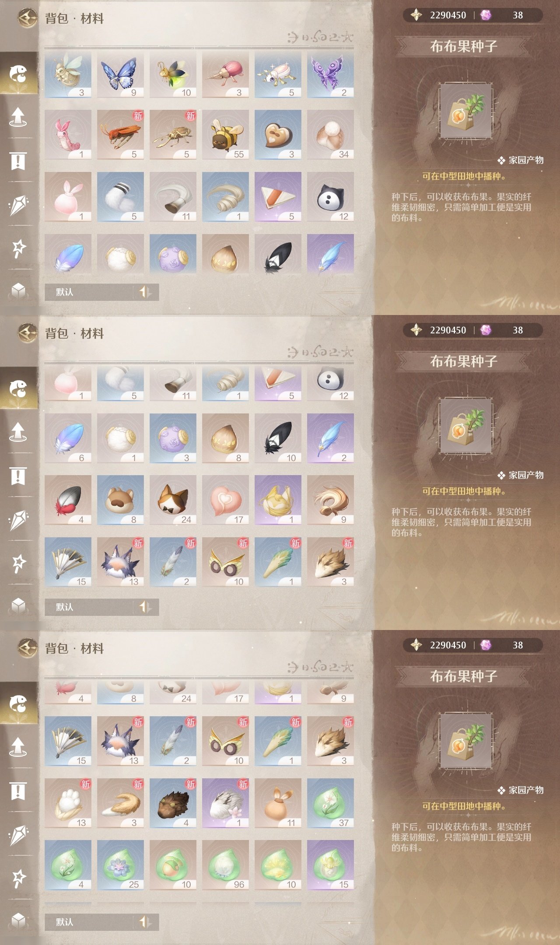
Task: Open the crystal shard tab in top sidebar
Action: click(x=18, y=205)
